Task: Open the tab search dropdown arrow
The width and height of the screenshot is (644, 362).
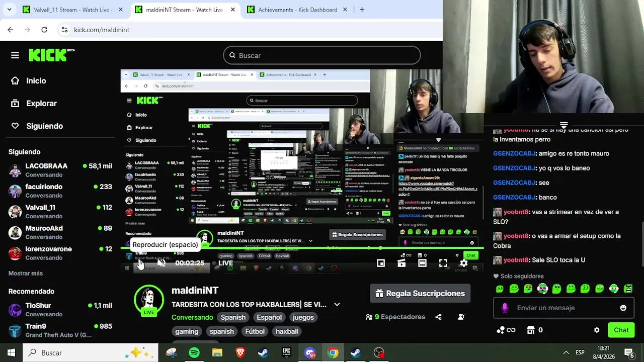Action: point(10,10)
